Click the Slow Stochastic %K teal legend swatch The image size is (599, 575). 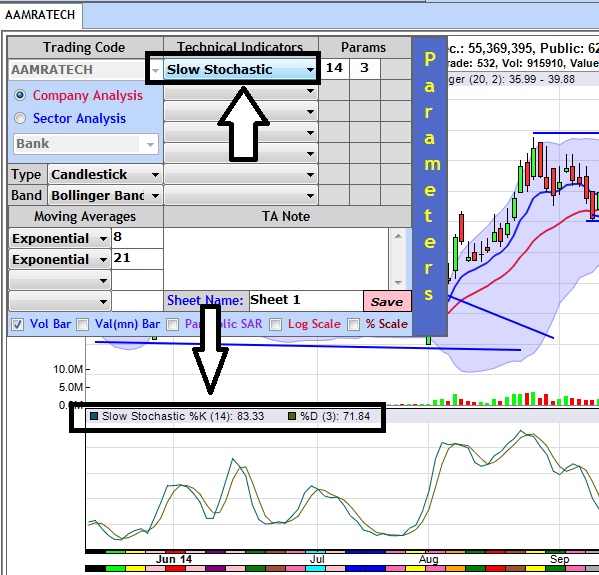(94, 416)
